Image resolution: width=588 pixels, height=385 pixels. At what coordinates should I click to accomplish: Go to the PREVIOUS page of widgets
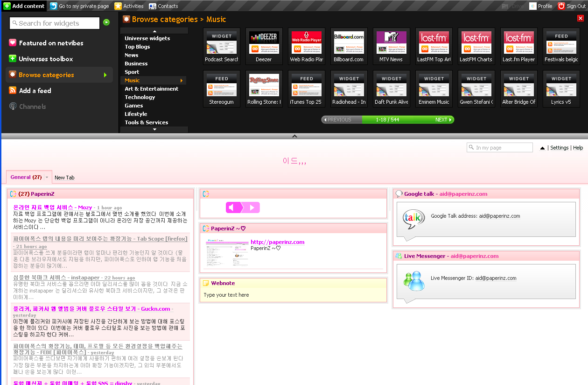point(337,120)
